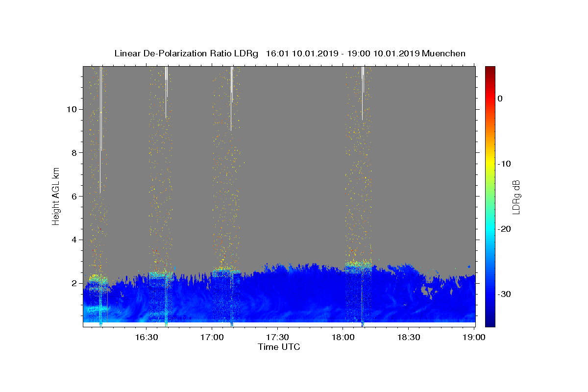
Task: Click the height tick label 10
Action: click(71, 109)
